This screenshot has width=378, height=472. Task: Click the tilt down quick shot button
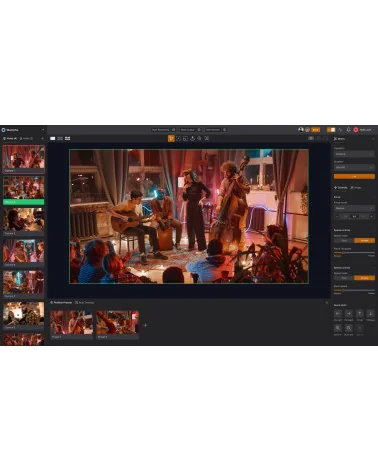click(370, 313)
